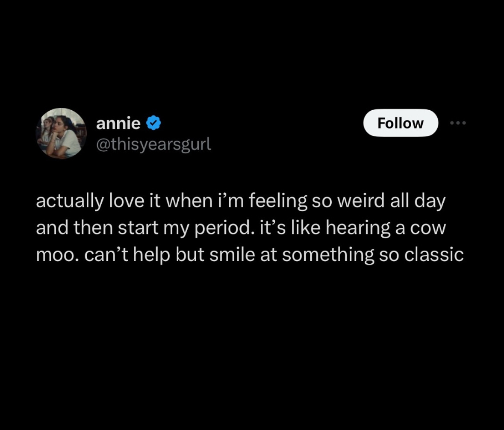Visit the @thisyearsgurl handle link
The height and width of the screenshot is (430, 504).
click(x=153, y=144)
